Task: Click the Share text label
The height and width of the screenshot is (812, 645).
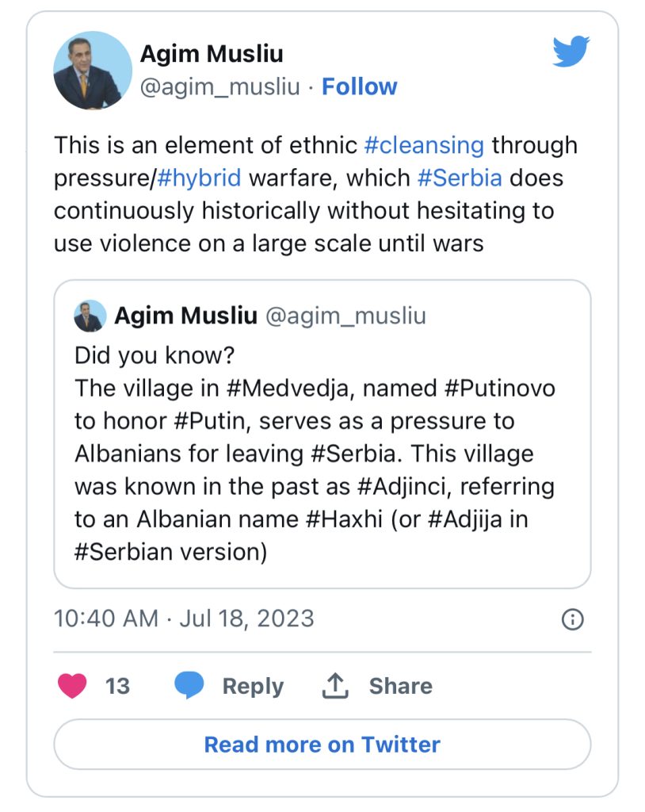Action: [x=401, y=686]
